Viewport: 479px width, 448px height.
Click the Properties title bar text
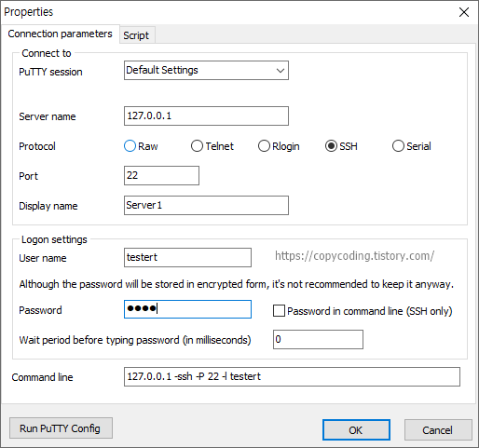pos(29,12)
